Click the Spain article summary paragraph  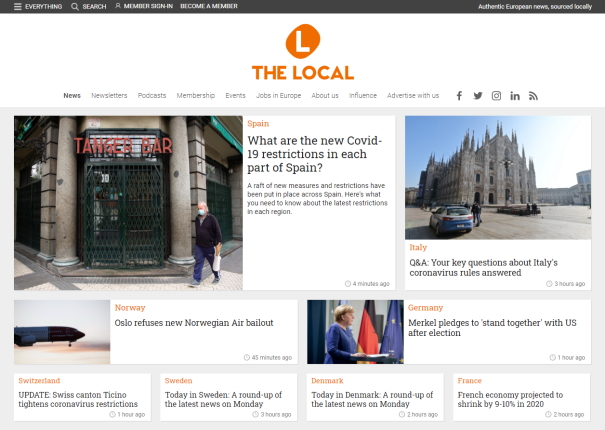(x=317, y=198)
